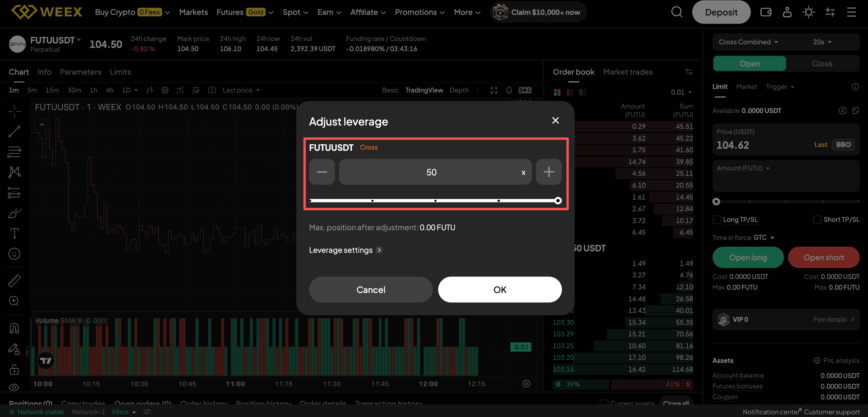Toggle the magnet snap mode
Viewport: 868px width, 417px height.
click(x=14, y=328)
